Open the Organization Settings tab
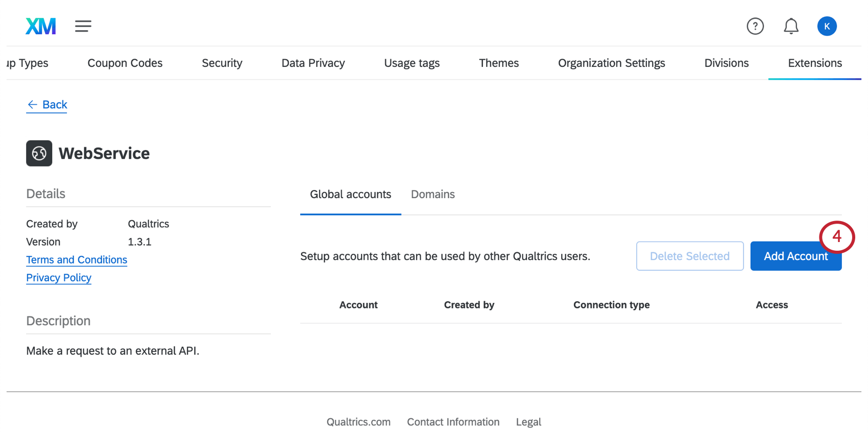The image size is (868, 432). point(611,63)
